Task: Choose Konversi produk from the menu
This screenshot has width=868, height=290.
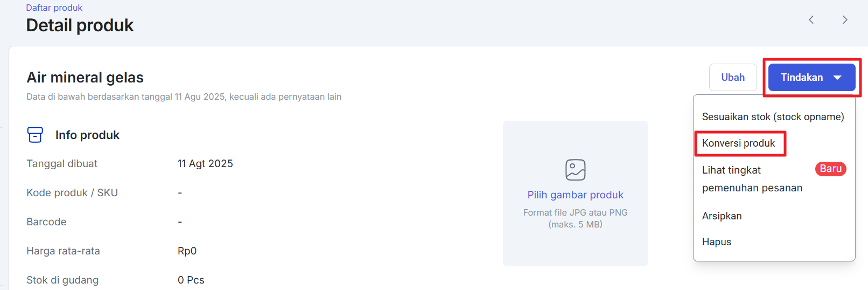Action: pyautogui.click(x=738, y=143)
